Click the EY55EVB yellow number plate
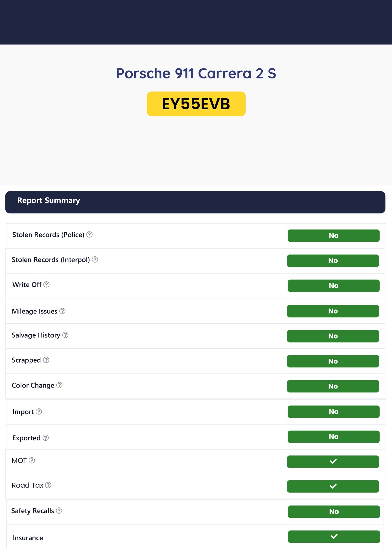Image resolution: width=392 pixels, height=555 pixels. point(196,104)
